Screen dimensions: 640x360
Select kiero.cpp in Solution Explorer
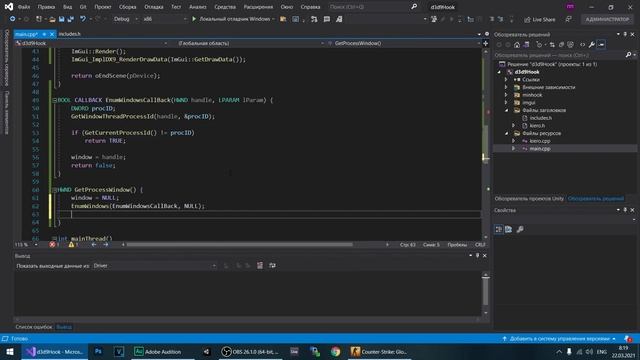[x=540, y=141]
